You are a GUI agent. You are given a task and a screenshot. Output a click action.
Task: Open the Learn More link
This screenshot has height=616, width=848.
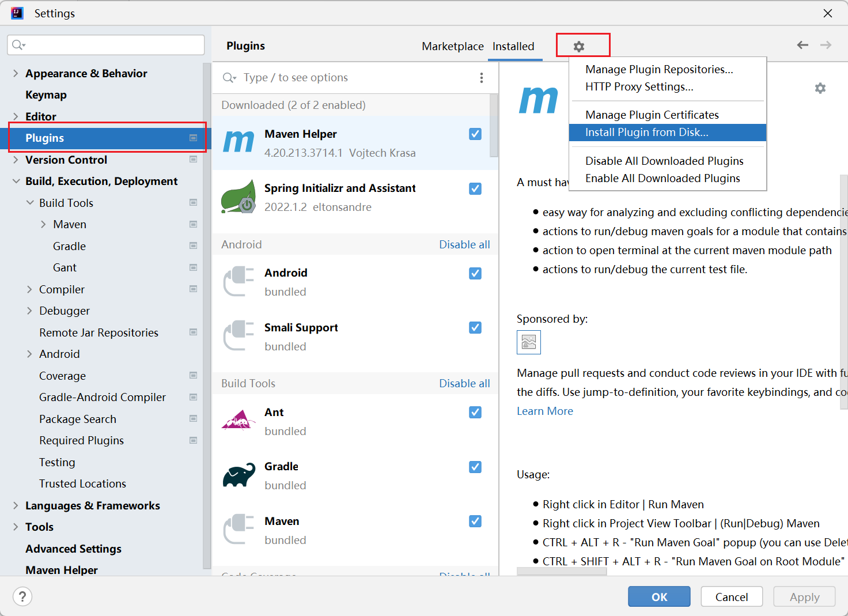point(545,411)
